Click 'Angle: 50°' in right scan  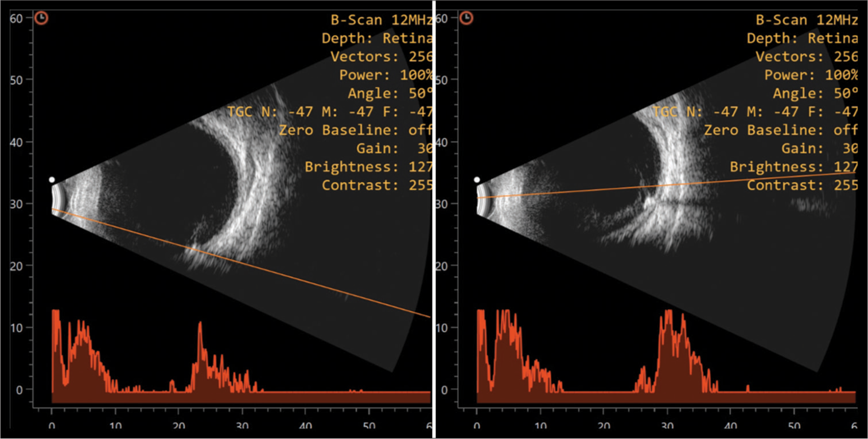[815, 93]
